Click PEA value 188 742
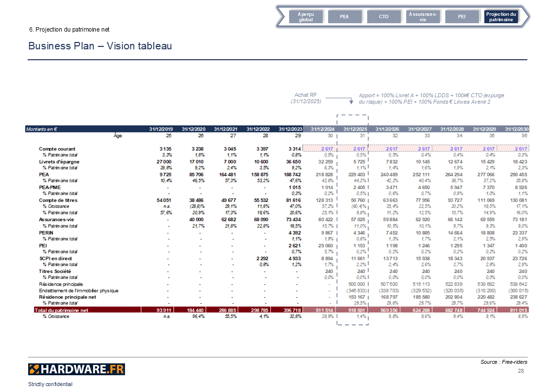The height and width of the screenshot is (392, 555). [x=292, y=175]
